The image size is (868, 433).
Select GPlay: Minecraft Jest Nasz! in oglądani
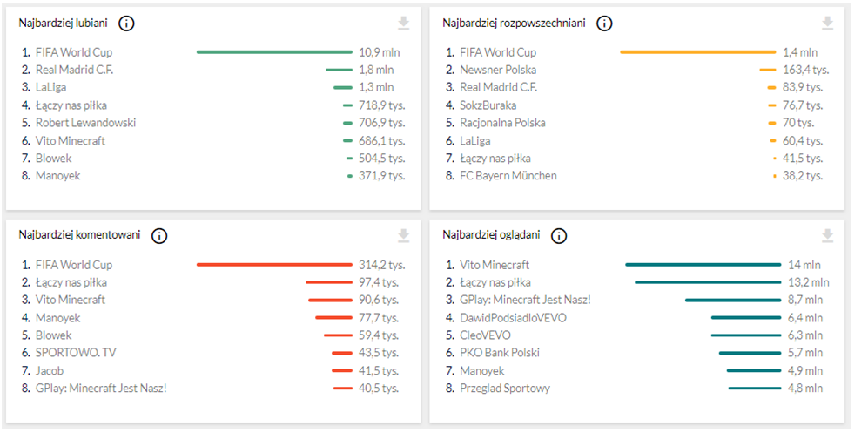pyautogui.click(x=525, y=300)
